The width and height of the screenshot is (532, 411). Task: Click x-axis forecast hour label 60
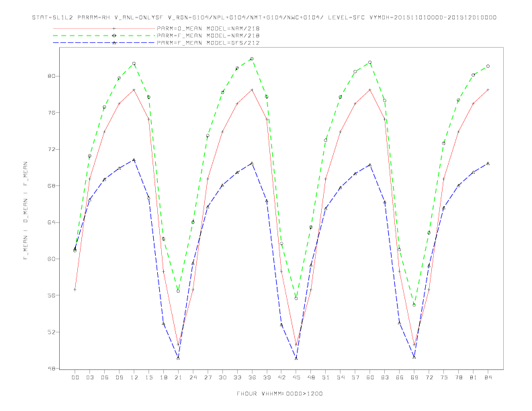[370, 377]
